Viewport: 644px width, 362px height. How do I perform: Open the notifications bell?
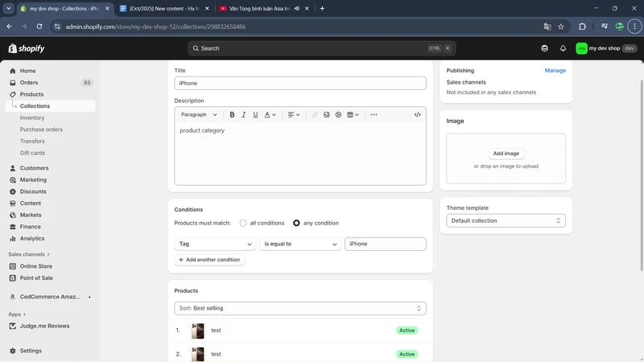(x=563, y=48)
